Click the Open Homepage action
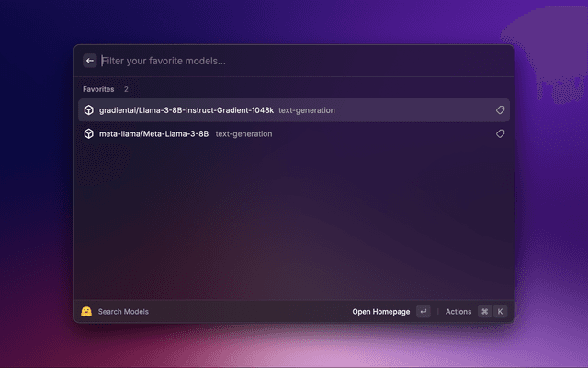 pyautogui.click(x=380, y=312)
